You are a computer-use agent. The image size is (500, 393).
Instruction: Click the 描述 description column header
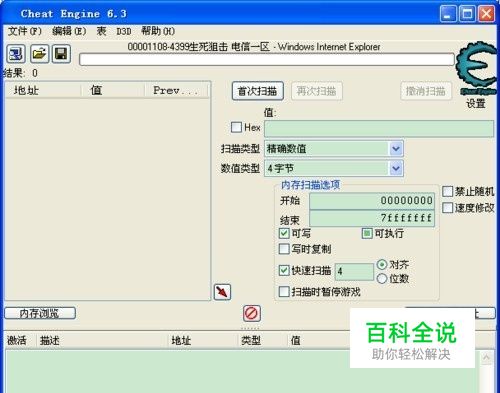[102, 340]
